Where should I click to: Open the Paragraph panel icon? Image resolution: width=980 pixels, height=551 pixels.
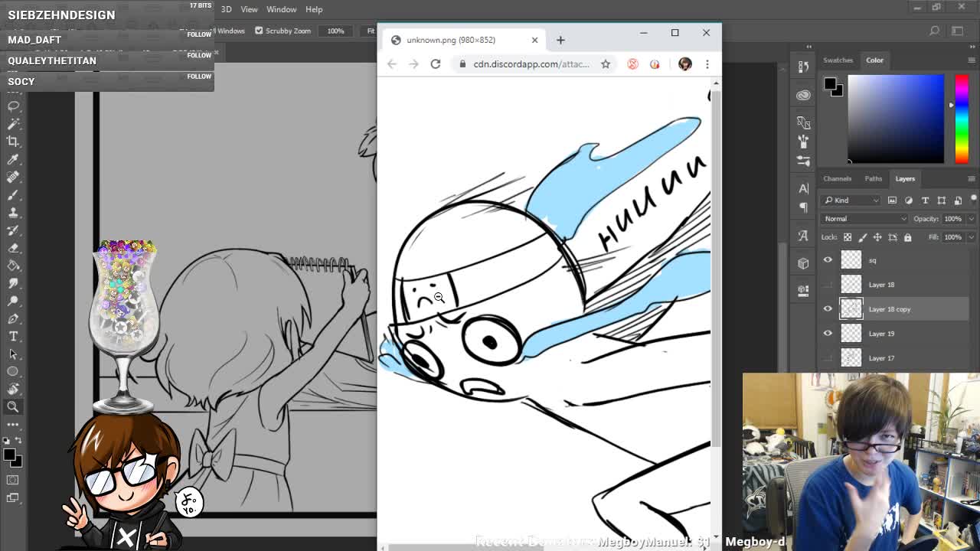(x=803, y=207)
